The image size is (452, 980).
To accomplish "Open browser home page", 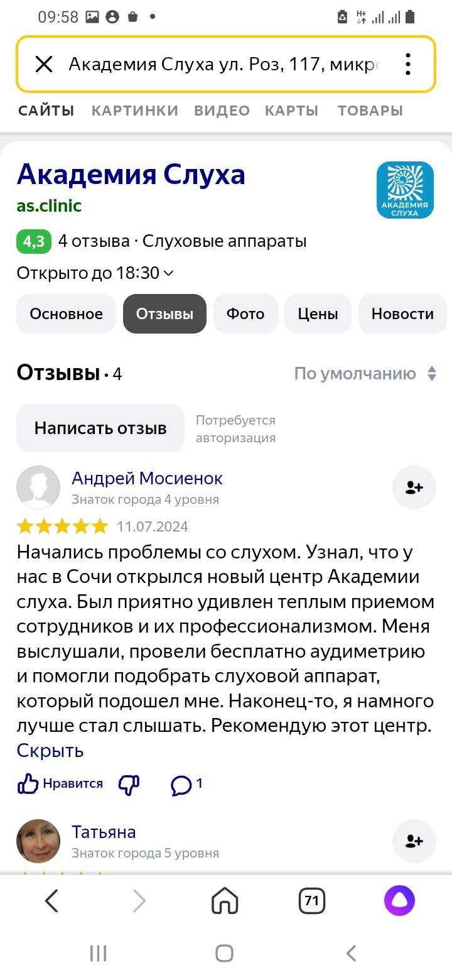I will tap(225, 901).
